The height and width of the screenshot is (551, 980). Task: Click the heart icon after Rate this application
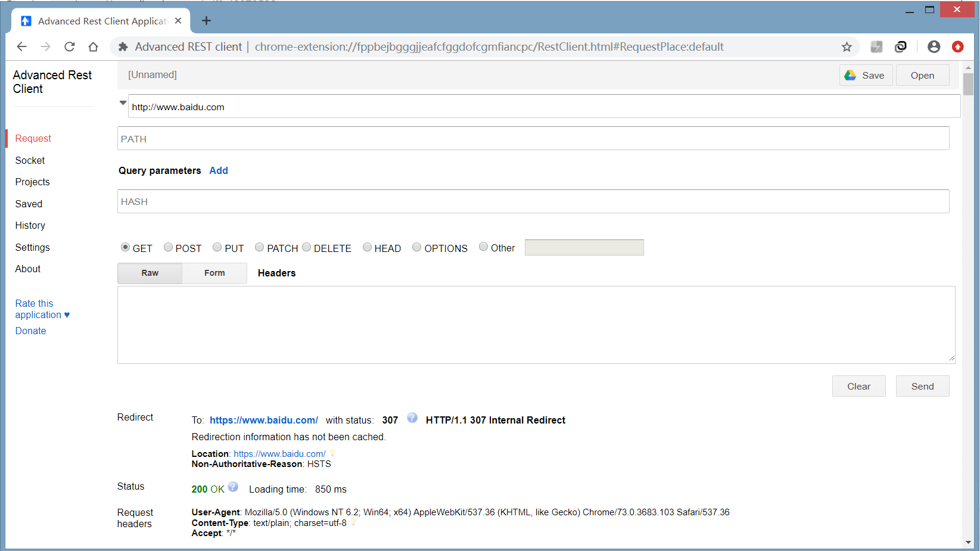pos(67,315)
